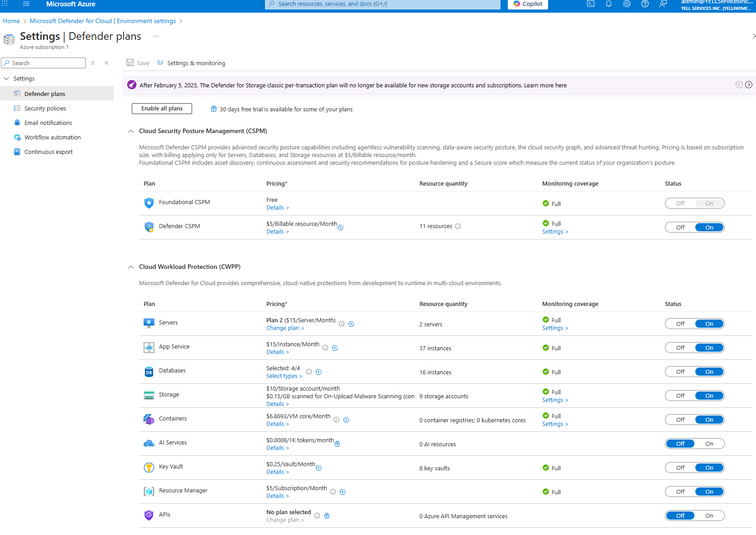
Task: Click the Databases plan icon
Action: (x=149, y=371)
